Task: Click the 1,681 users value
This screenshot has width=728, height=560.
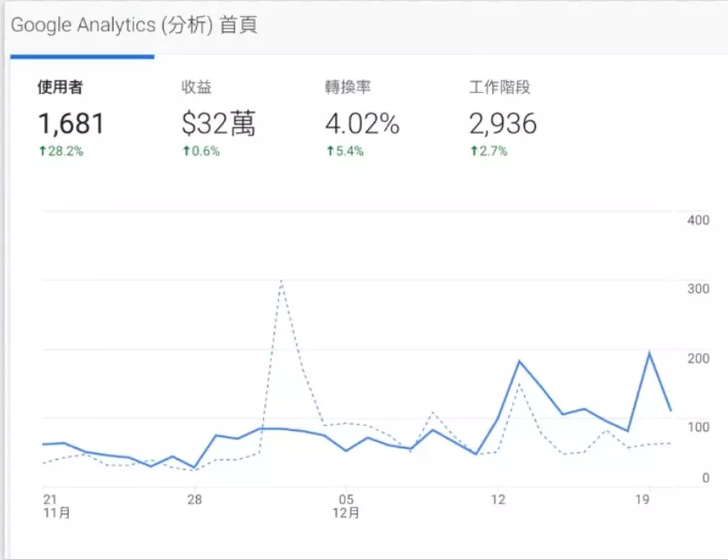Action: [72, 123]
